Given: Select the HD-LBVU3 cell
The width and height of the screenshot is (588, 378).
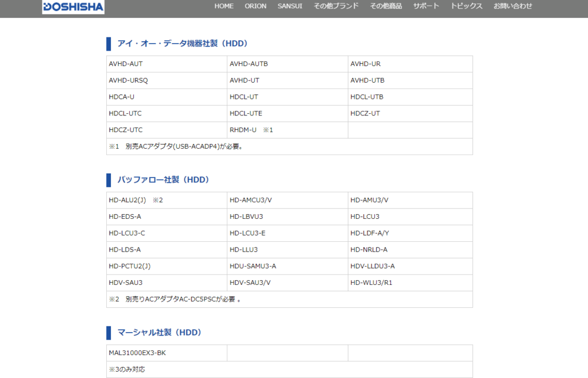Looking at the screenshot, I should (x=287, y=217).
